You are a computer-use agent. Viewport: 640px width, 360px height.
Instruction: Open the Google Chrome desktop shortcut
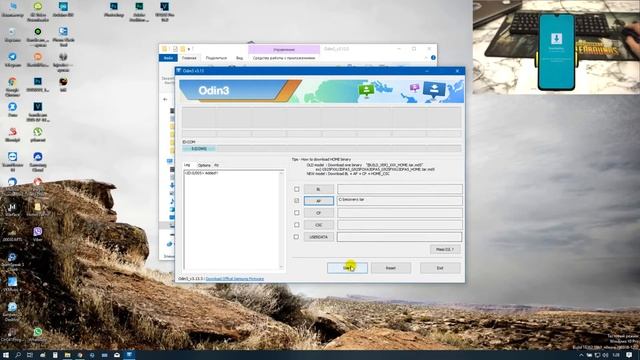coord(13,86)
